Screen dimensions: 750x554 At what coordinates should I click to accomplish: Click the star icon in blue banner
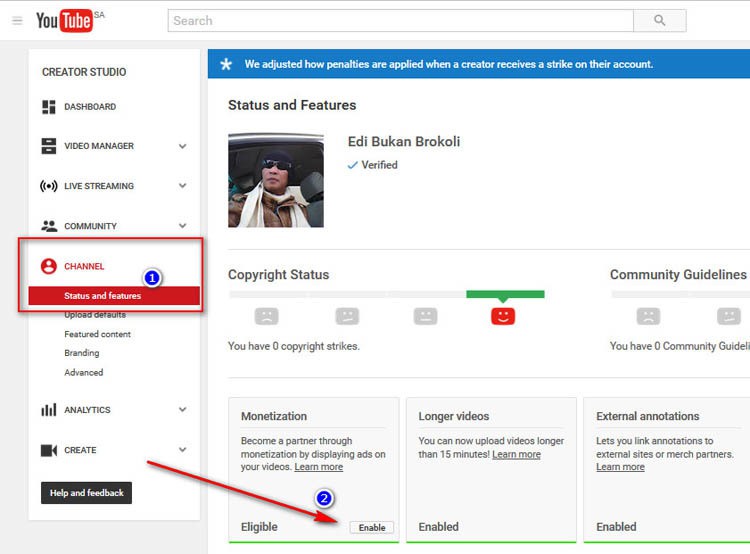226,64
